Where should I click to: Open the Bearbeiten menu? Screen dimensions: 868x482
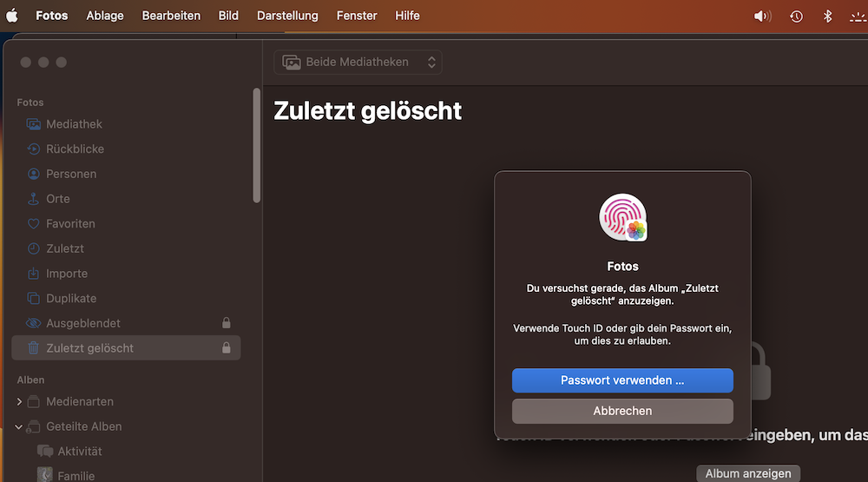[171, 16]
